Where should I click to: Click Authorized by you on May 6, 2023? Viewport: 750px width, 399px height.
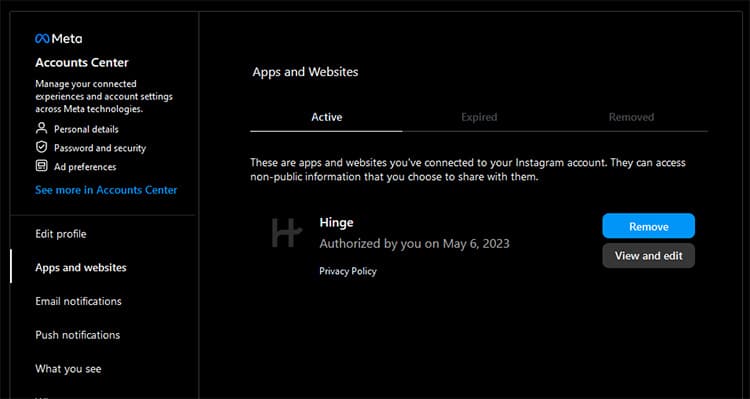(414, 244)
